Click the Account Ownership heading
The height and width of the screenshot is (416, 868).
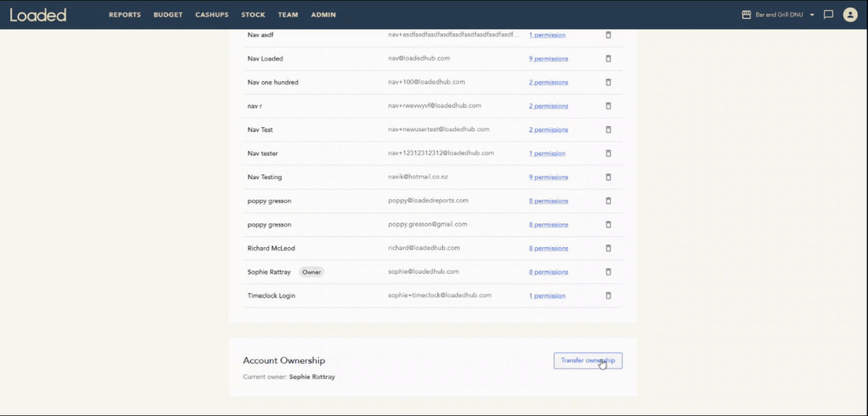pos(284,361)
